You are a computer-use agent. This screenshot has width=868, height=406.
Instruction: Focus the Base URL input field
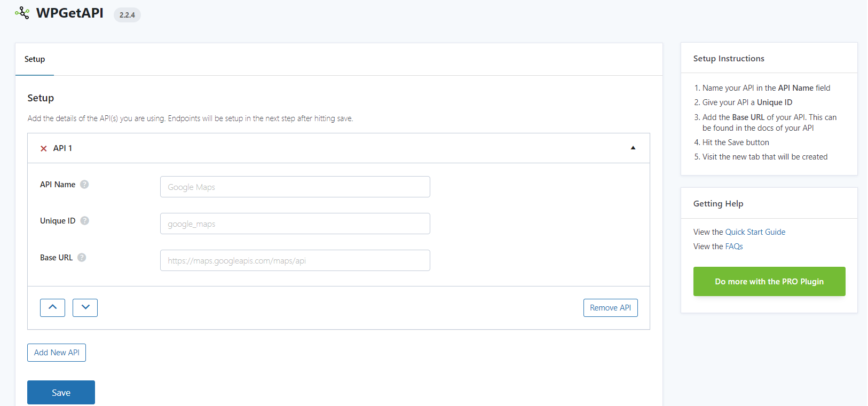click(x=295, y=260)
